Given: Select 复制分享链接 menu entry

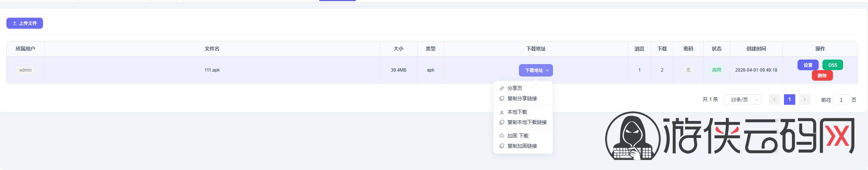Looking at the screenshot, I should [x=522, y=98].
